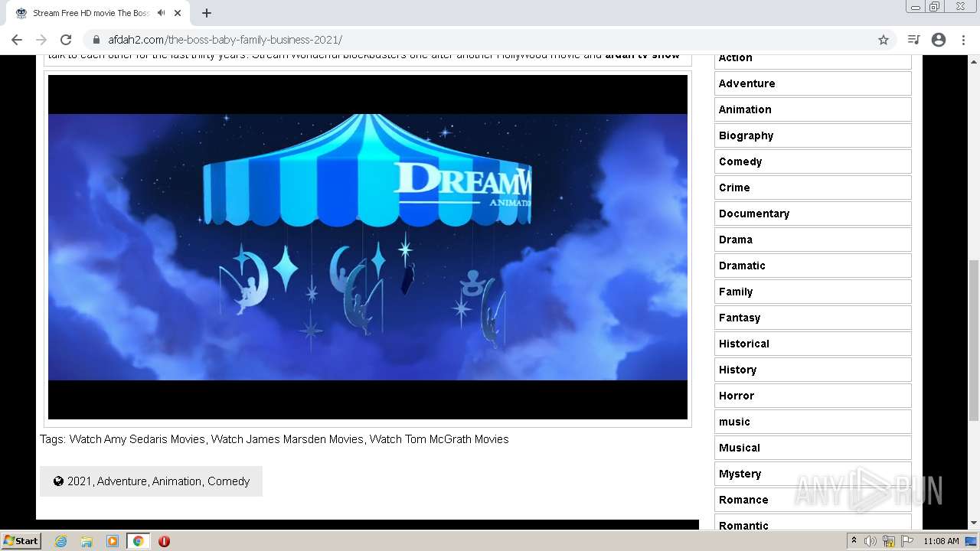Open the Dramatic category
The width and height of the screenshot is (980, 551).
click(x=813, y=266)
